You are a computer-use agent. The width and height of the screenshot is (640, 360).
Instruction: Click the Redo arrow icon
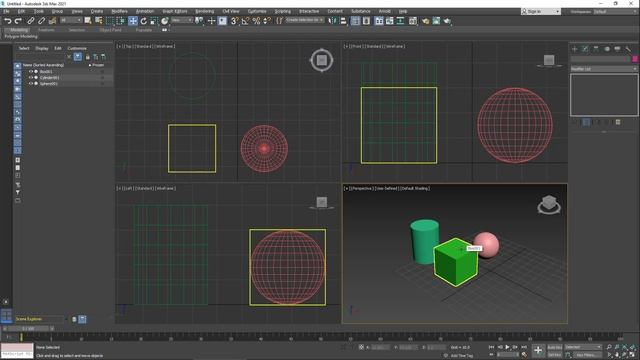pyautogui.click(x=18, y=21)
